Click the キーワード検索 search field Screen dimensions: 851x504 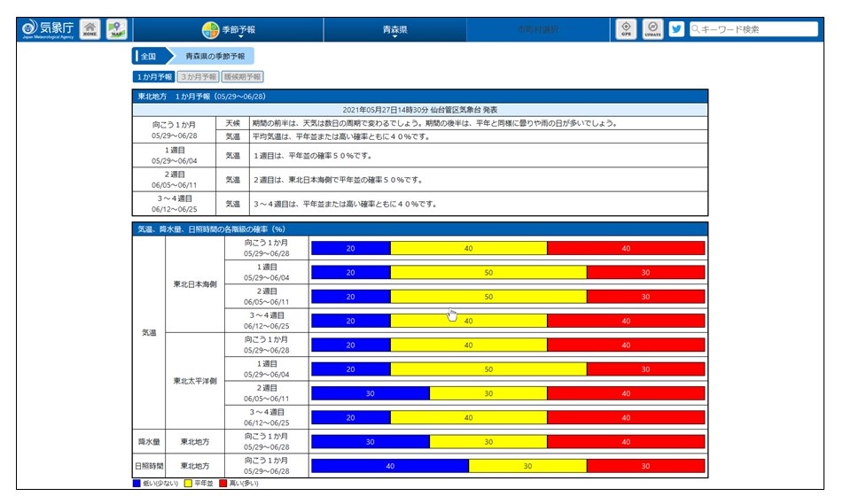pos(753,29)
